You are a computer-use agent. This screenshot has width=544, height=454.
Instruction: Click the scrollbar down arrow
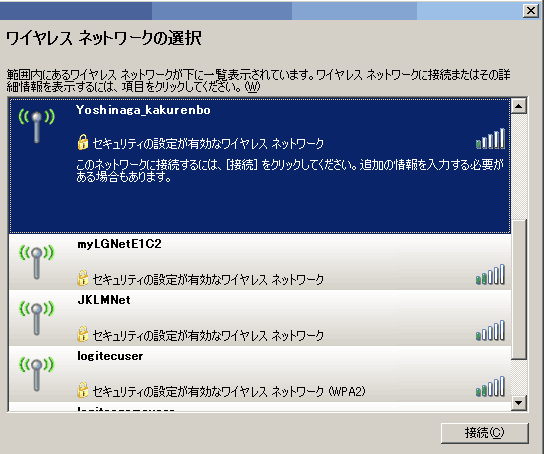click(x=519, y=403)
